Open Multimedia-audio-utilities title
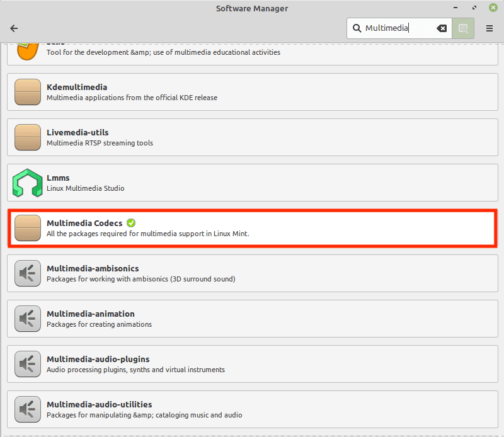 tap(100, 404)
